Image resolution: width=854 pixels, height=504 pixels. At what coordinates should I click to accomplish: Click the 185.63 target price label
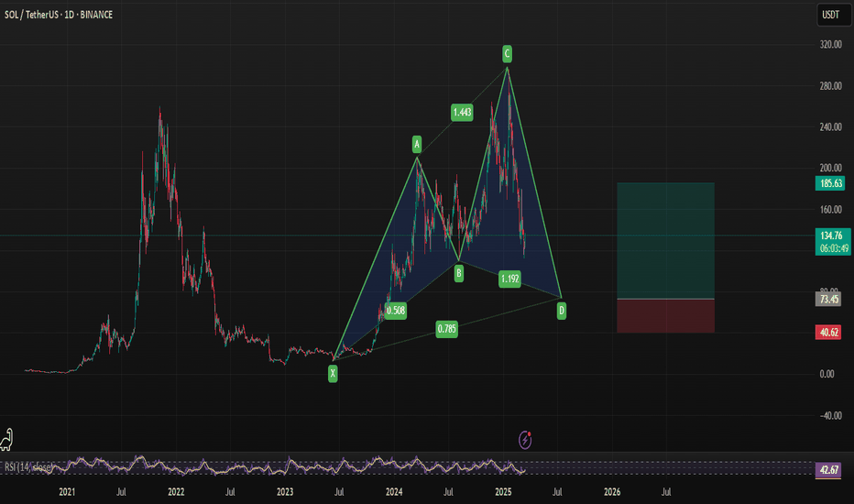(x=830, y=183)
